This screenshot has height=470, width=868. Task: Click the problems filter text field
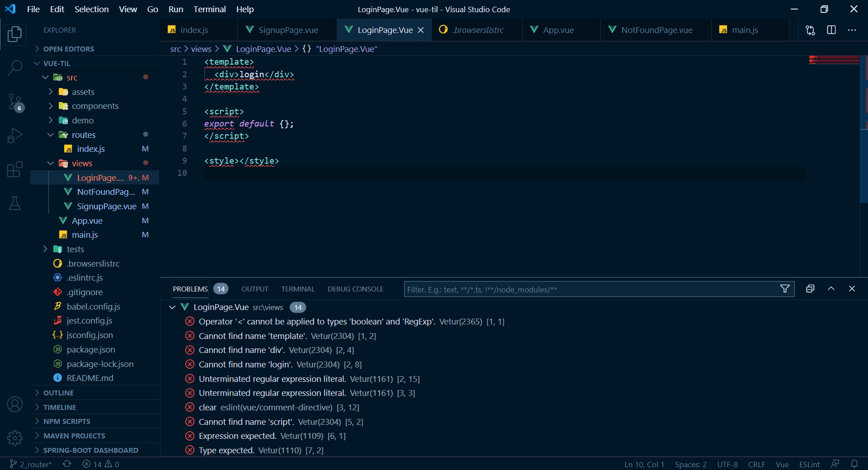(588, 289)
